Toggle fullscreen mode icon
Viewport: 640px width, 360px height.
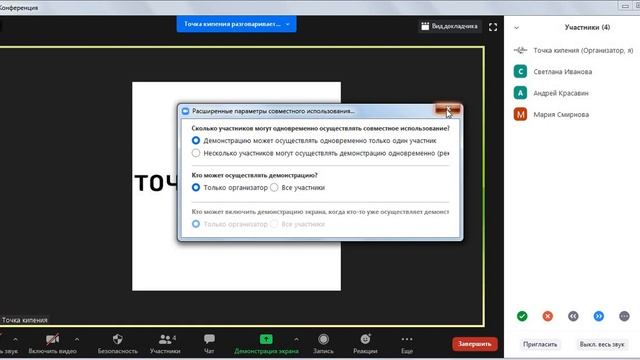[493, 27]
